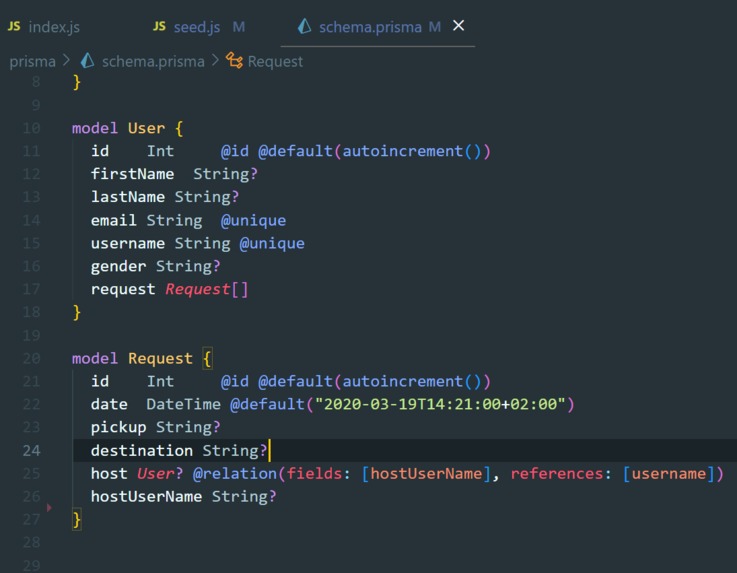737x573 pixels.
Task: Open the seed.js tab
Action: 199,27
